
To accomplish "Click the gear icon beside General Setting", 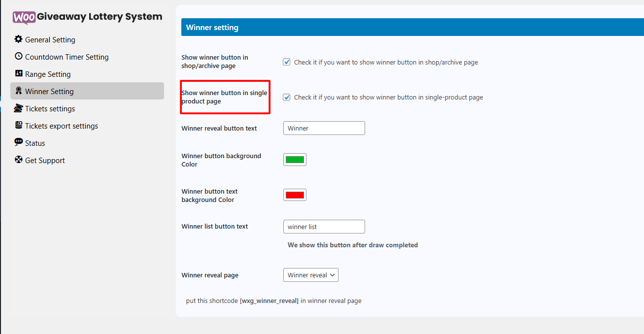I will pos(18,39).
